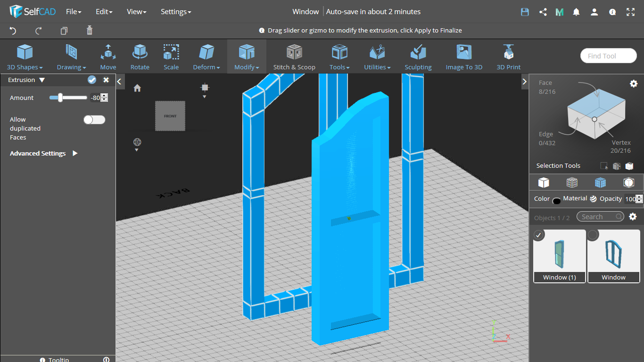Open the Edit menu
The image size is (644, 362).
104,12
